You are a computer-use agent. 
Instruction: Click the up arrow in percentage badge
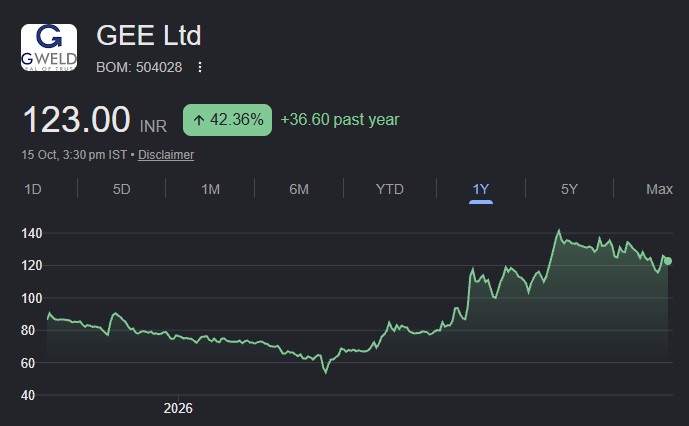click(199, 120)
